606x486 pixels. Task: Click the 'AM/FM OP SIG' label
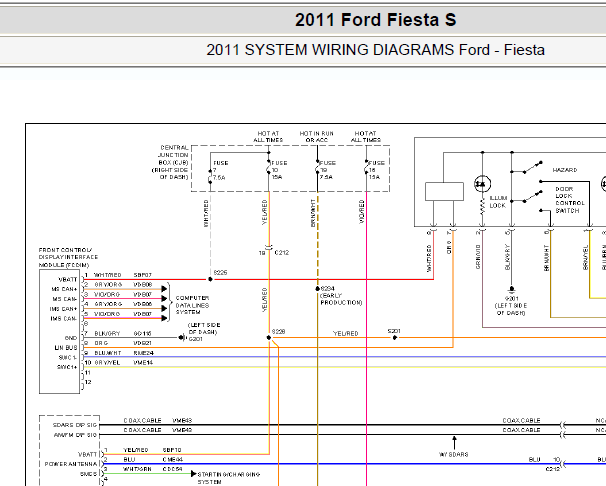click(75, 435)
